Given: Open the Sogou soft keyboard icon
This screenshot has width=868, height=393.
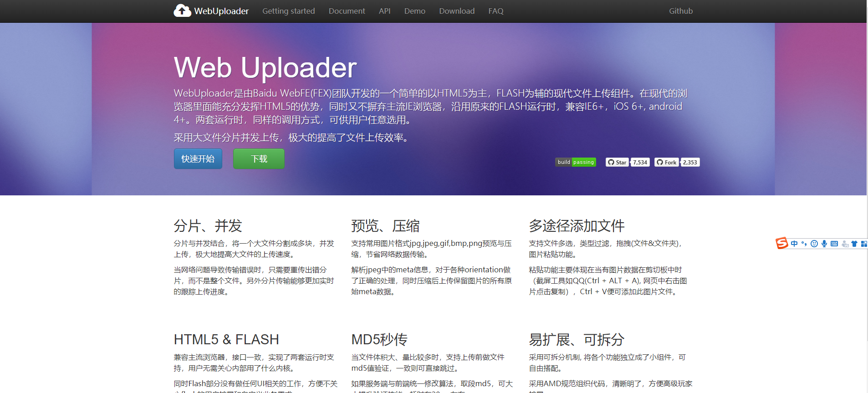Looking at the screenshot, I should 834,244.
